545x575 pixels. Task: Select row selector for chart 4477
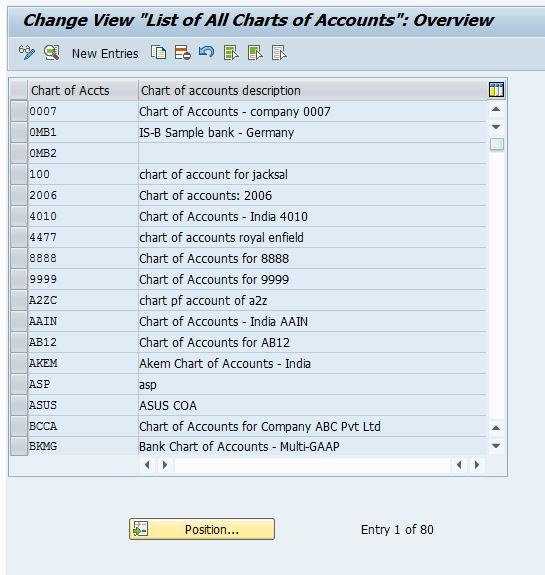[x=19, y=237]
